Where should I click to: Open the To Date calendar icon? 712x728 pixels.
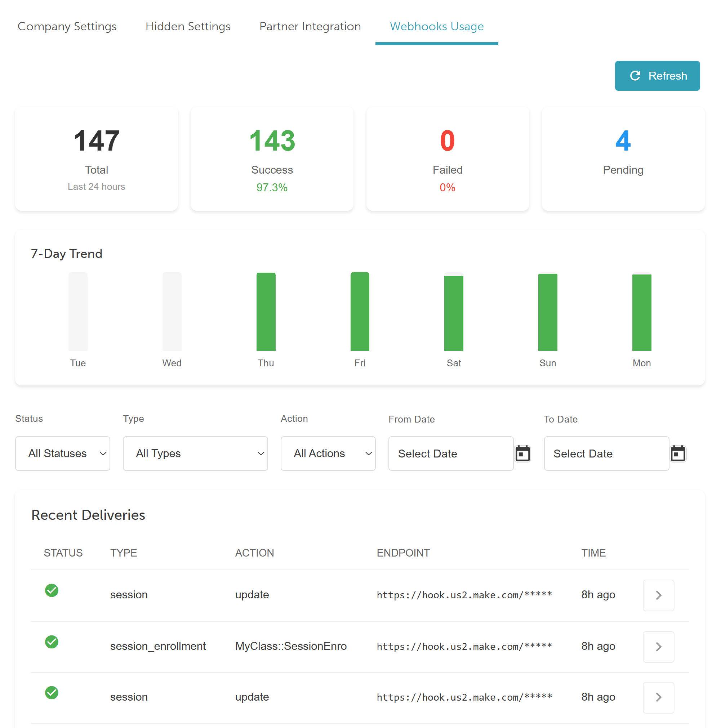tap(678, 454)
